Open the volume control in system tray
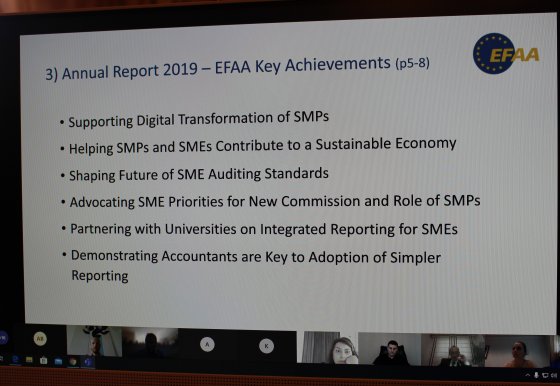 pyautogui.click(x=554, y=375)
